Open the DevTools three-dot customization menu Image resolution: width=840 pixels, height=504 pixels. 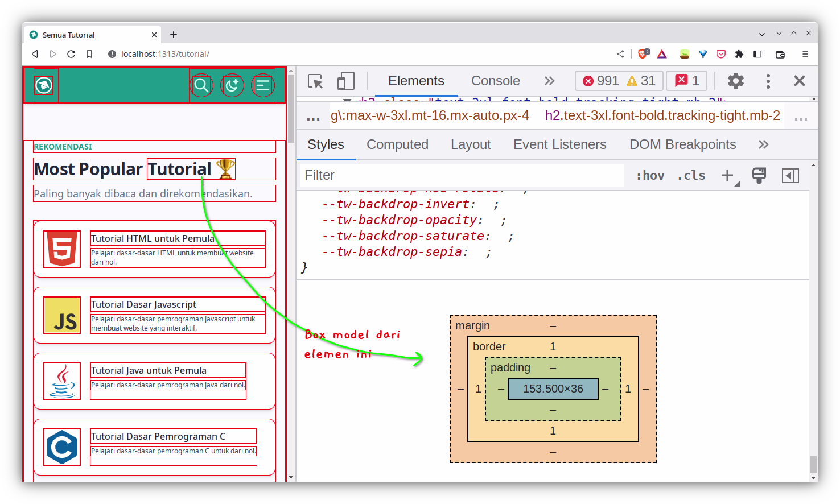(768, 81)
